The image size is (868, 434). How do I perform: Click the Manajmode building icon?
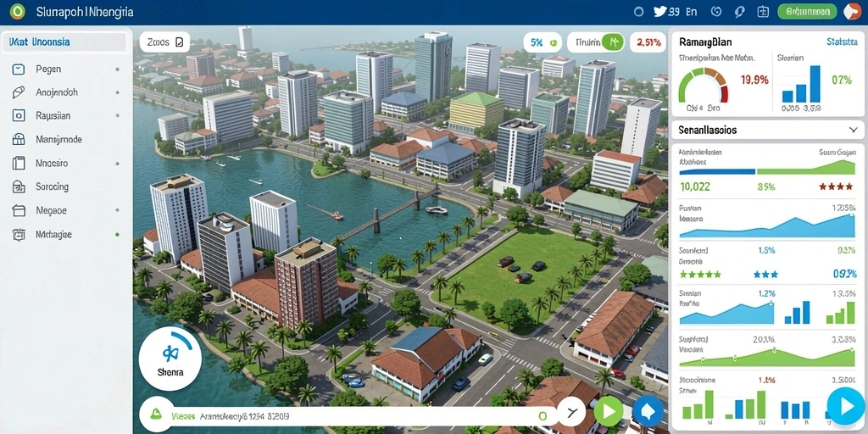pos(19,140)
